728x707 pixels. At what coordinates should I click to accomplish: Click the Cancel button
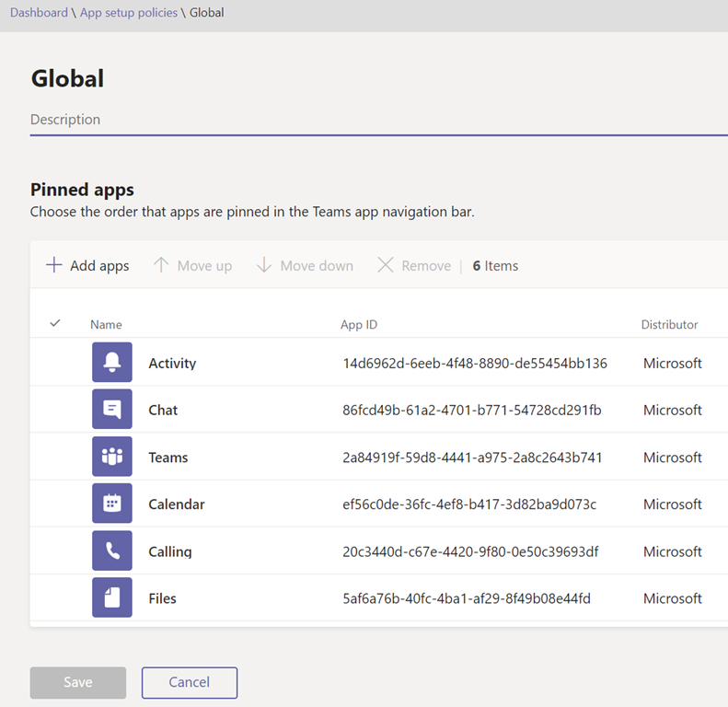tap(190, 682)
